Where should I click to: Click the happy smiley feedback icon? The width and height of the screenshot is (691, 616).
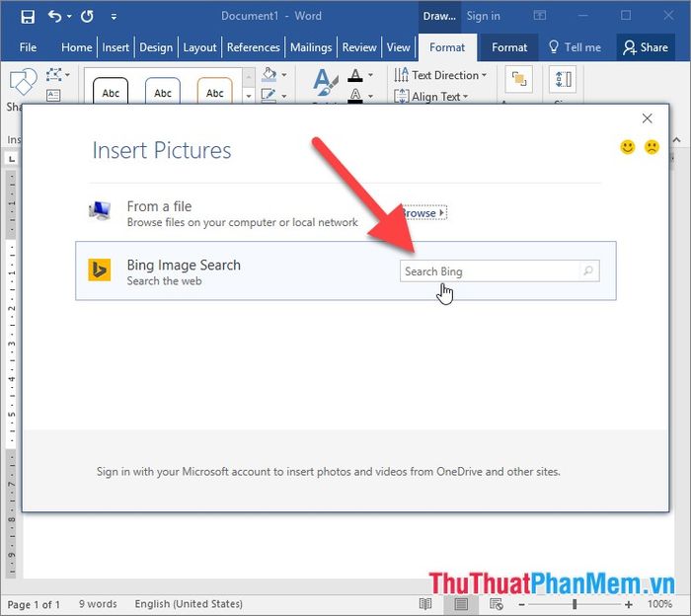[x=628, y=147]
